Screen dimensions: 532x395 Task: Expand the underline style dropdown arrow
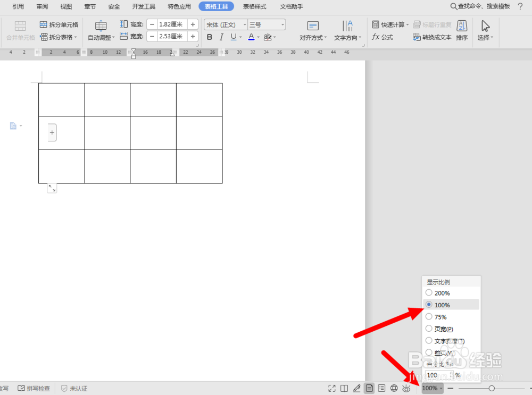pos(240,37)
